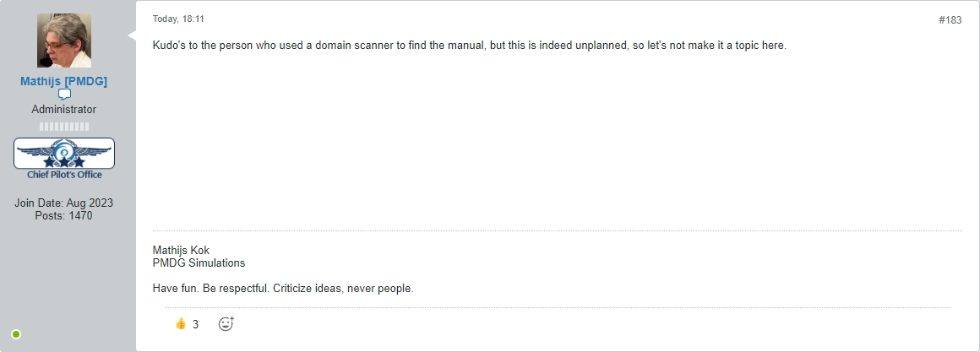980x352 pixels.
Task: Click the Posts: 1470 count
Action: point(64,216)
